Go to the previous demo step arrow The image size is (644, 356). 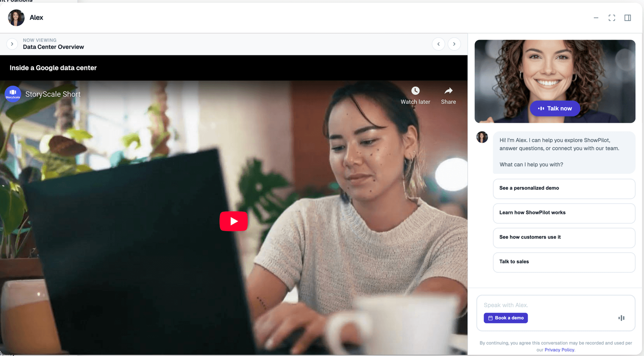438,44
